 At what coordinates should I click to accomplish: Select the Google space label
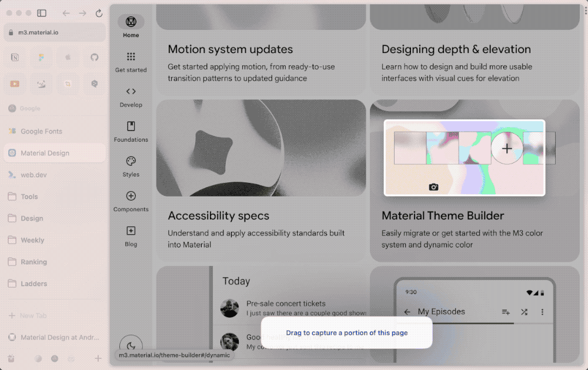(30, 108)
